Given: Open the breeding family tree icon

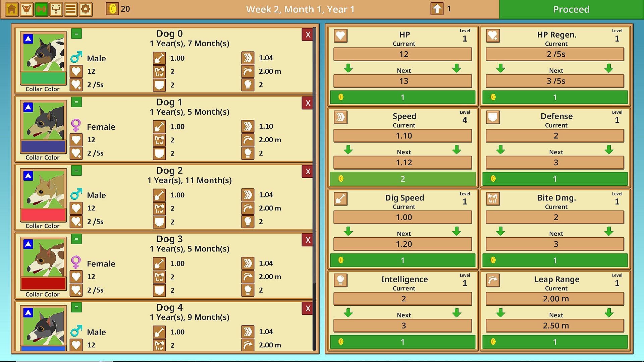Looking at the screenshot, I should pyautogui.click(x=56, y=9).
